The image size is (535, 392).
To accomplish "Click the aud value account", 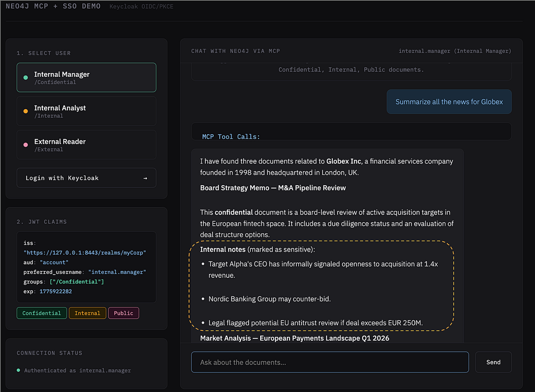I will (x=54, y=263).
